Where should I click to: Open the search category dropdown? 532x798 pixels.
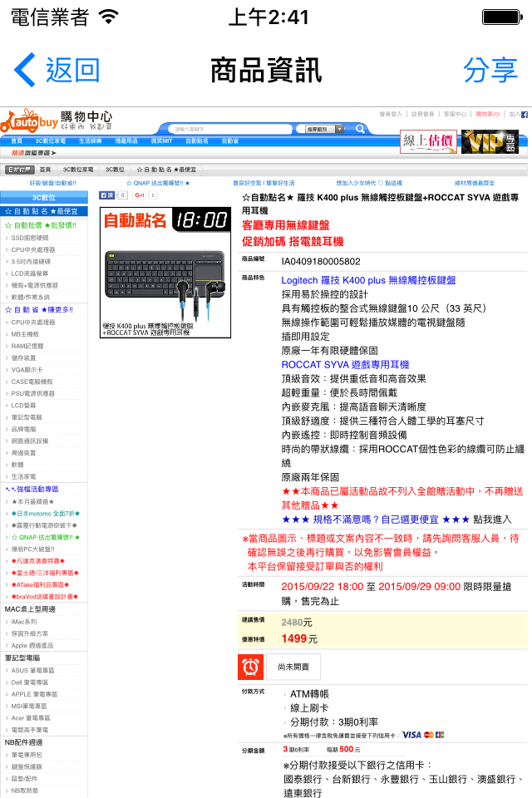tap(325, 130)
